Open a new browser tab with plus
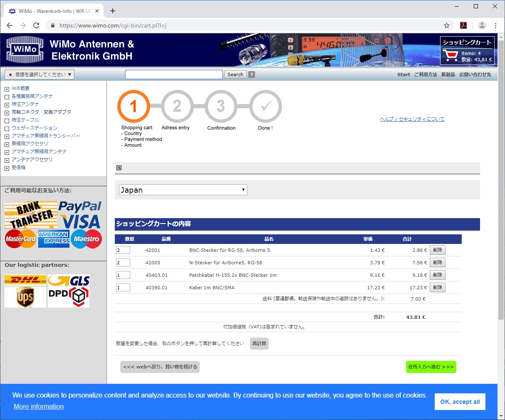The width and height of the screenshot is (505, 420). coord(113,11)
